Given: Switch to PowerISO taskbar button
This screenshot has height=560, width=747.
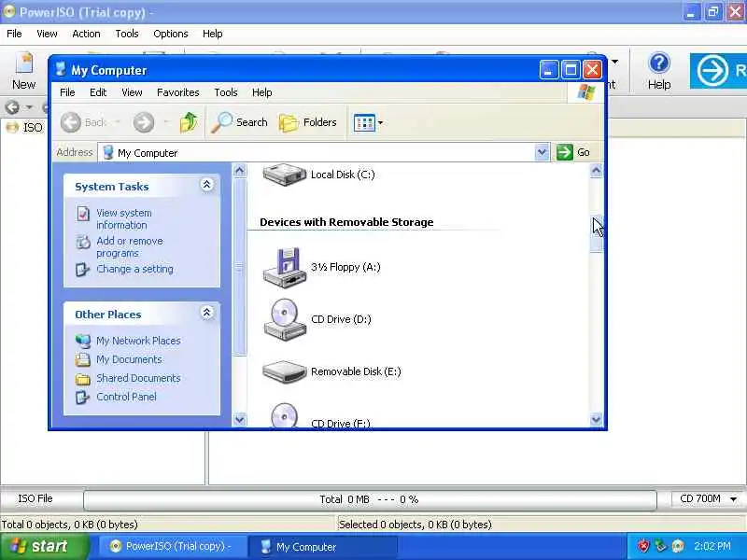Looking at the screenshot, I should coord(171,546).
